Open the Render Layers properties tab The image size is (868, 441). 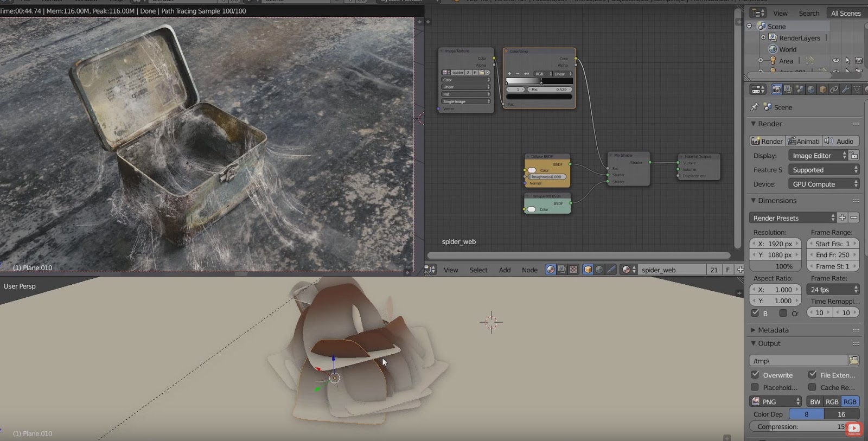coord(788,90)
